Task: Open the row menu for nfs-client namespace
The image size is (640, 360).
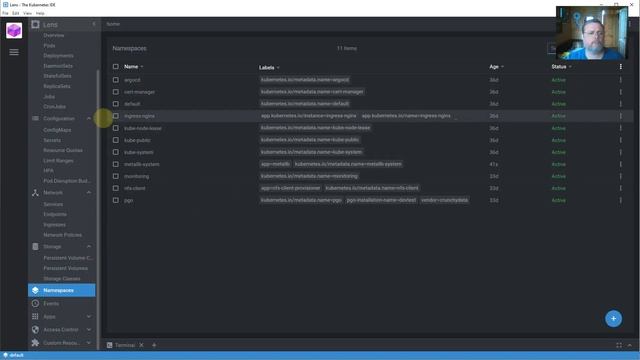Action: pyautogui.click(x=621, y=188)
